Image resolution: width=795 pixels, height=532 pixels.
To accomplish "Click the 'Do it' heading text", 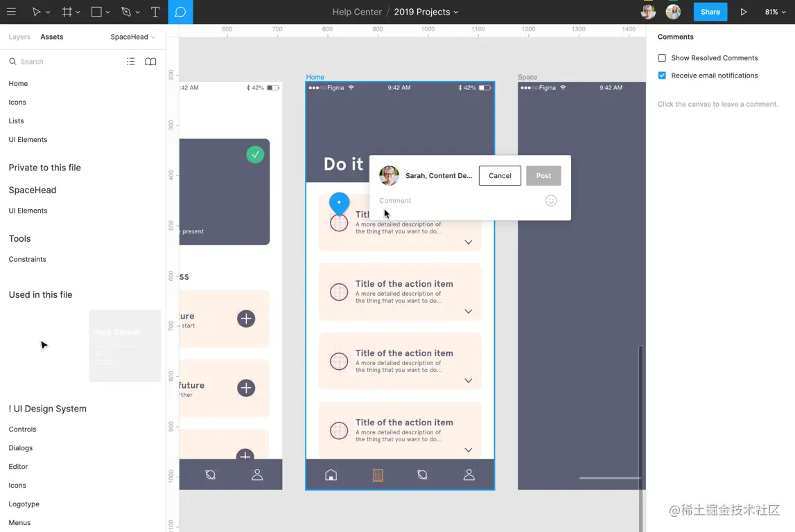I will click(x=343, y=163).
